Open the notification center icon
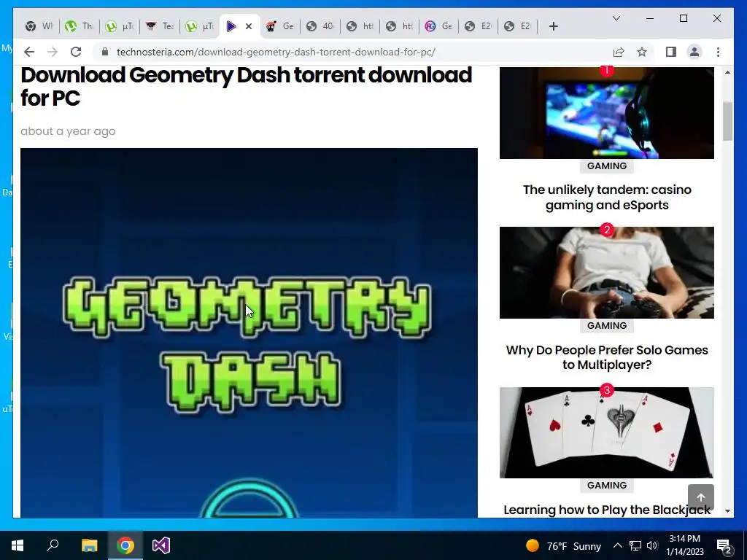 point(724,545)
